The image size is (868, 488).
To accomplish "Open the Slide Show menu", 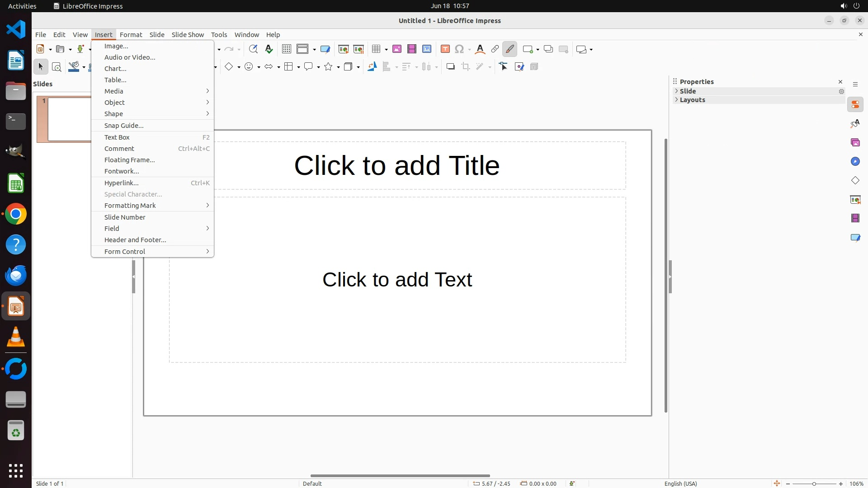I will coord(188,35).
